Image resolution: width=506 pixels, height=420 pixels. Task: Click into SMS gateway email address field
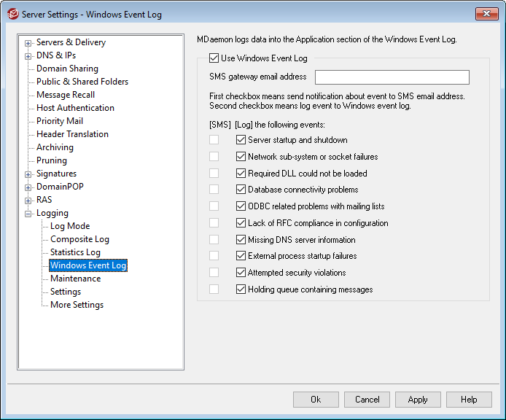click(392, 77)
